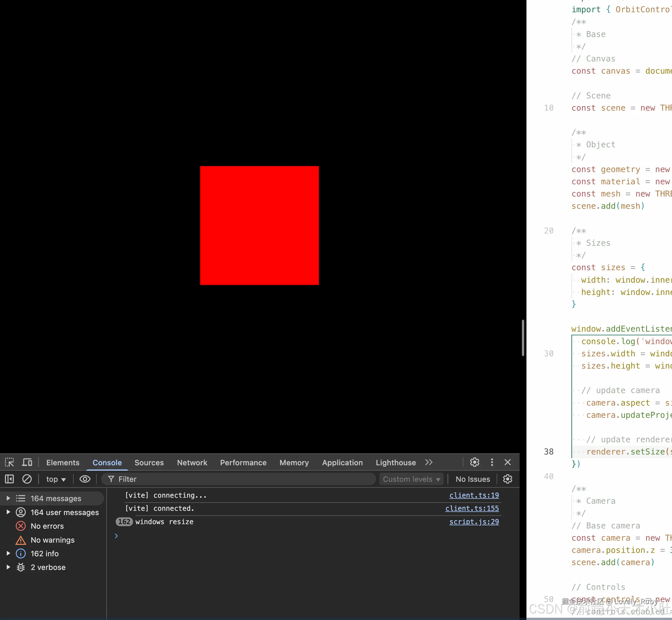Toggle the device toolbar icon
This screenshot has width=672, height=620.
pos(27,462)
